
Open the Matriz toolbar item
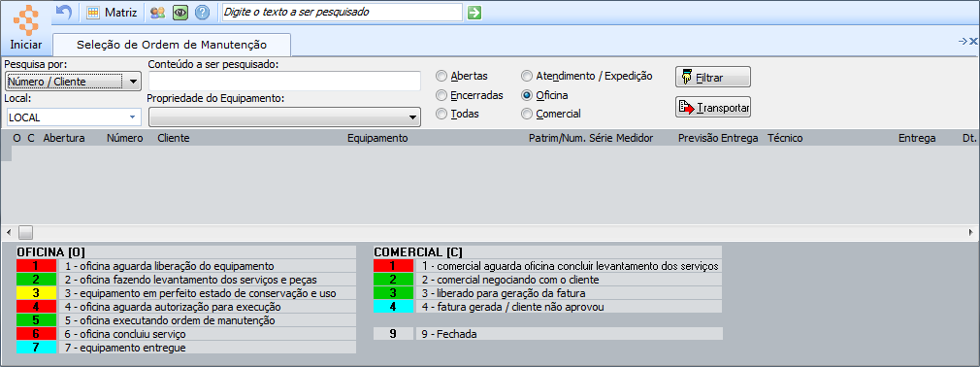[x=112, y=12]
